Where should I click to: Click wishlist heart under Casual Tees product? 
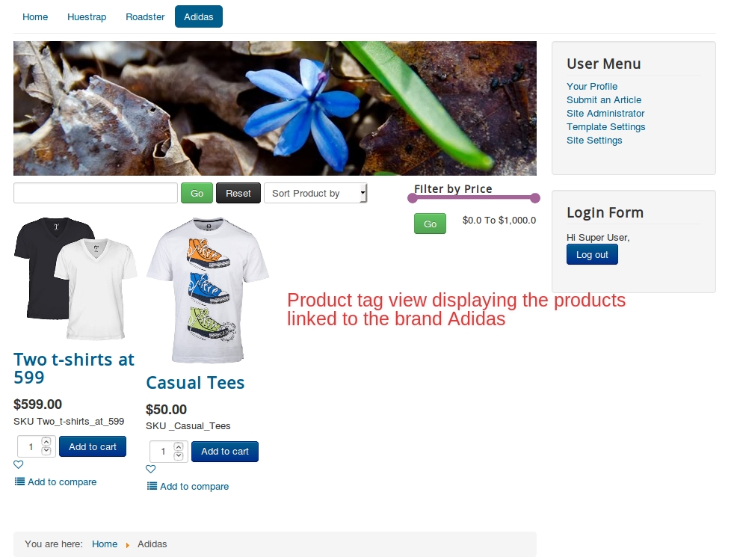click(x=150, y=469)
